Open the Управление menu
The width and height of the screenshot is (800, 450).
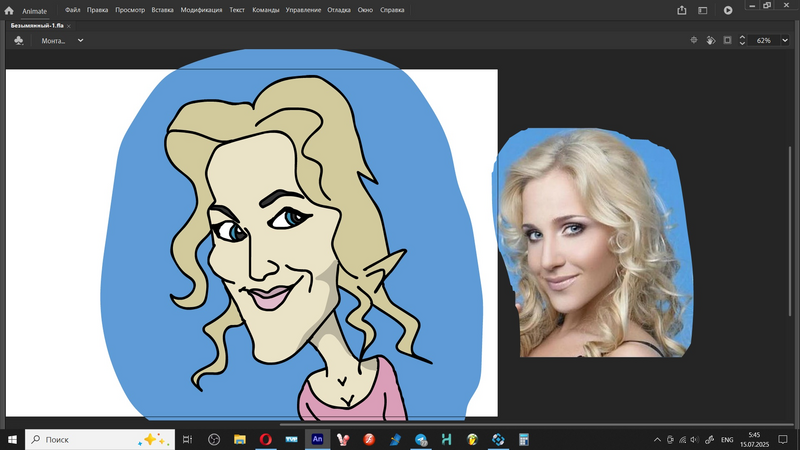(304, 10)
